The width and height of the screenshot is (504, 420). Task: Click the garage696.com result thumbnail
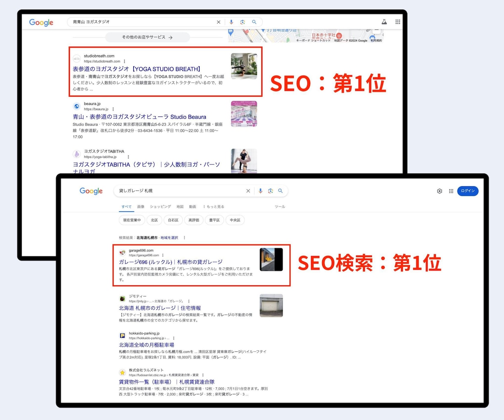tap(271, 259)
